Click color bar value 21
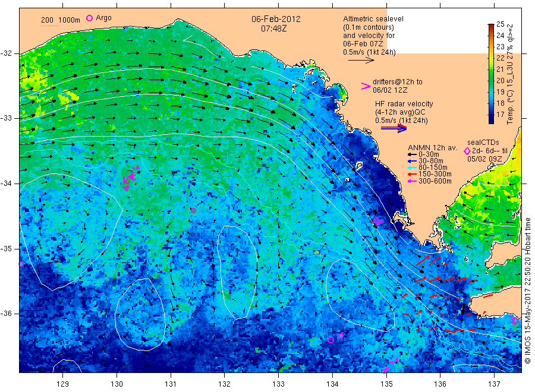 (x=500, y=69)
